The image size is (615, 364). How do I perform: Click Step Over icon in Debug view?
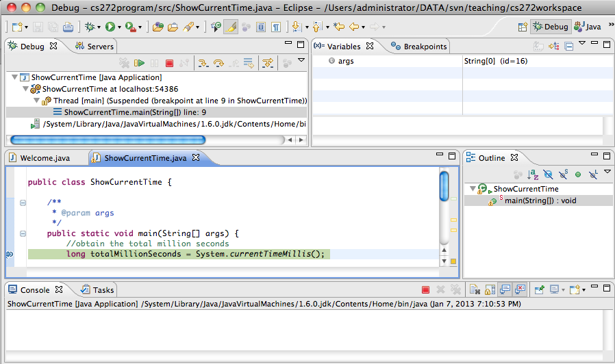(x=218, y=63)
